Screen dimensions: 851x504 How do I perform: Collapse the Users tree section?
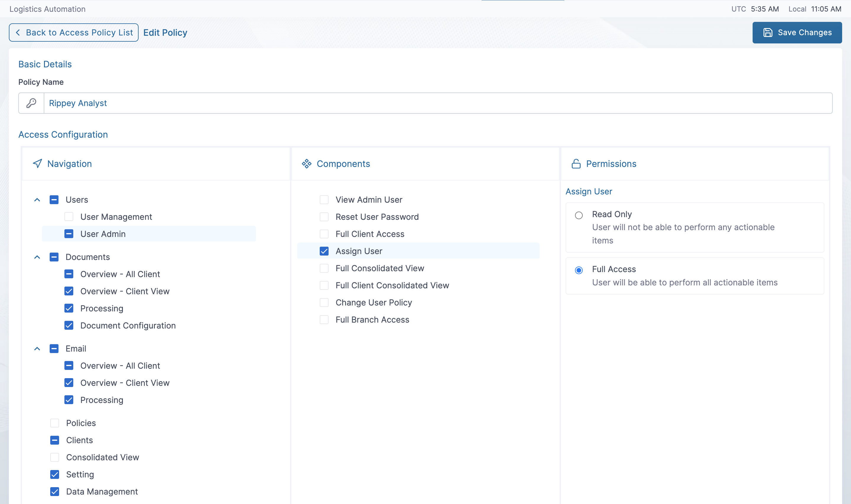[37, 200]
